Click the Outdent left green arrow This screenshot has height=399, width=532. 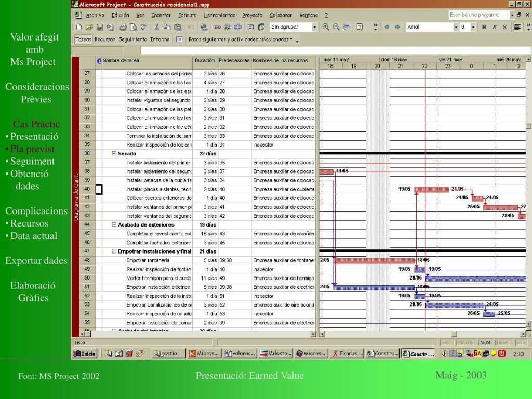point(387,27)
